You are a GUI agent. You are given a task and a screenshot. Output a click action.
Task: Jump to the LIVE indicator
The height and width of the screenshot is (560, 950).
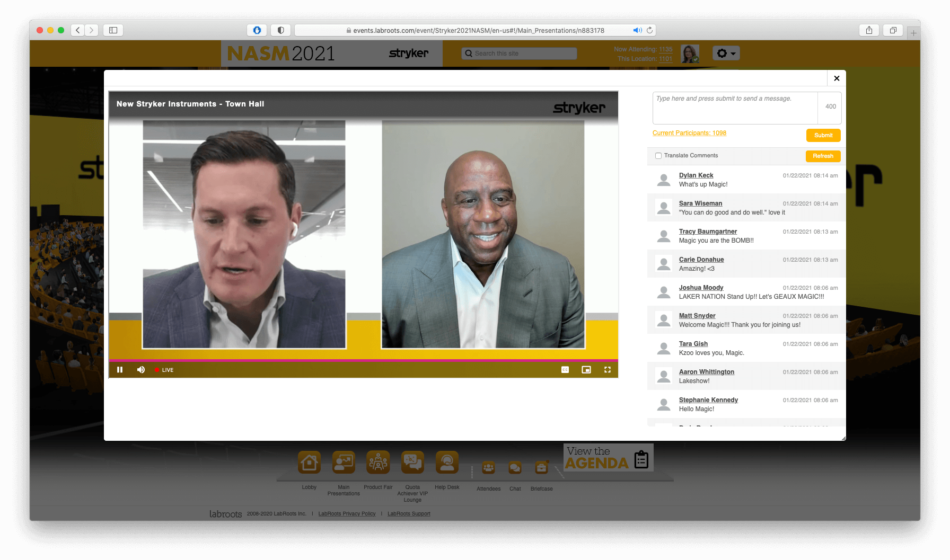tap(164, 370)
